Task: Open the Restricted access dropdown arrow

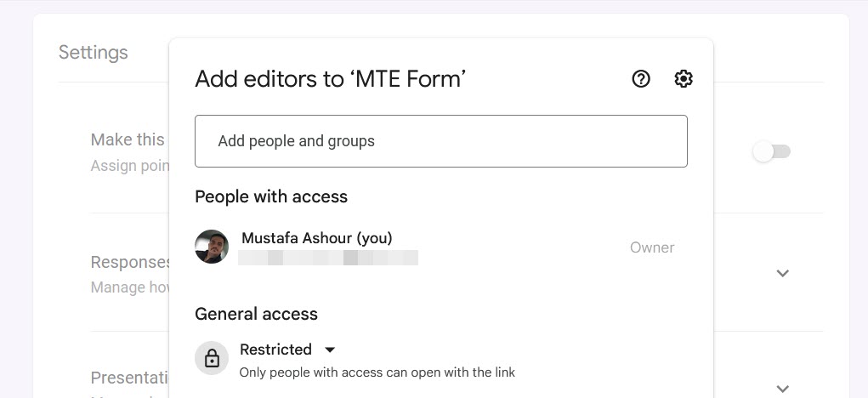Action: (331, 350)
